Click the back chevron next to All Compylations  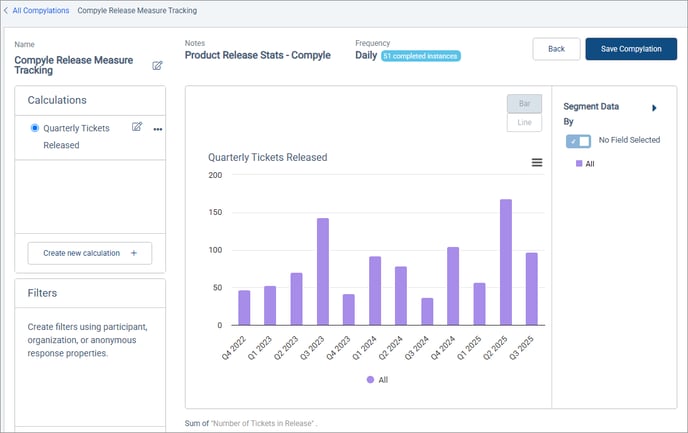point(6,10)
